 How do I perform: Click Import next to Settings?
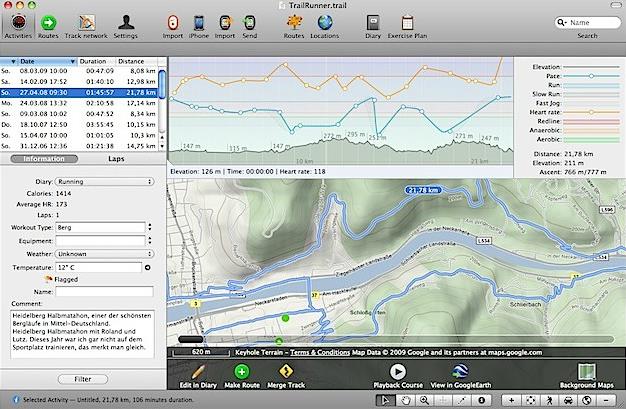(x=172, y=26)
